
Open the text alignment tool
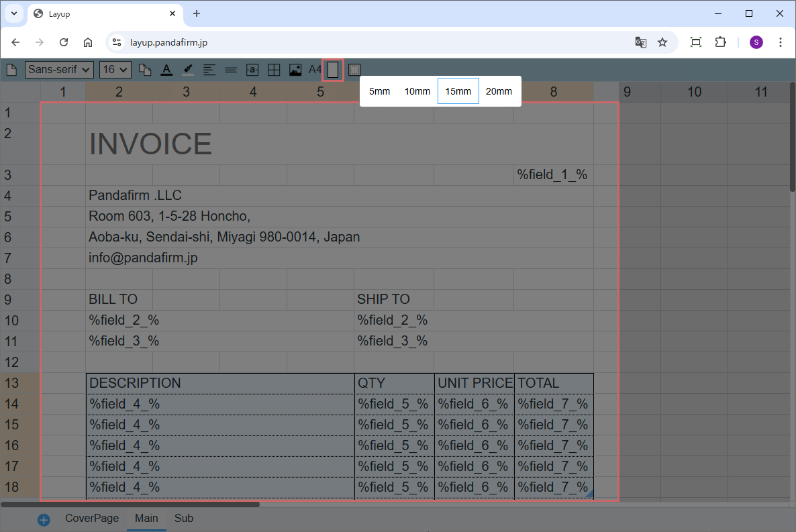pyautogui.click(x=209, y=70)
